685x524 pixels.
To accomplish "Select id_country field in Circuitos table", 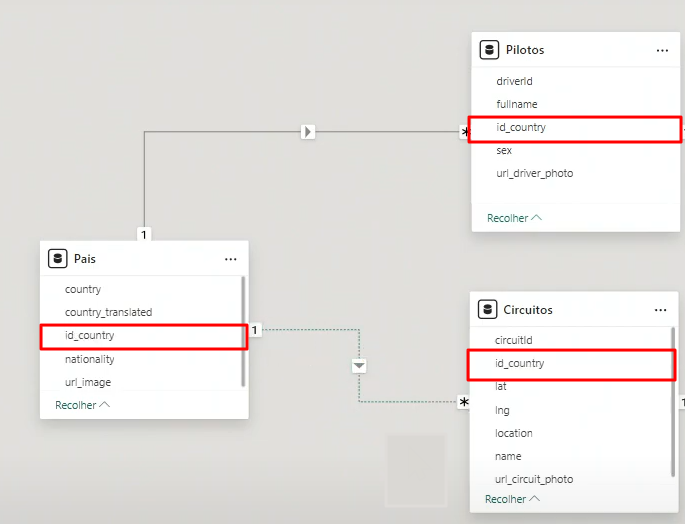I will click(520, 363).
